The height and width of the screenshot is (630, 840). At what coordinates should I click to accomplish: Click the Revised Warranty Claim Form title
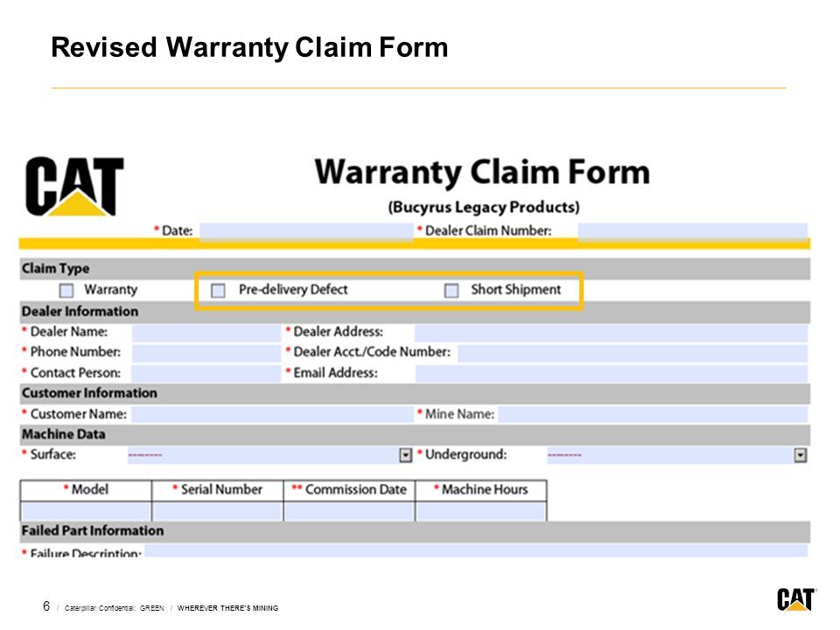pyautogui.click(x=249, y=47)
